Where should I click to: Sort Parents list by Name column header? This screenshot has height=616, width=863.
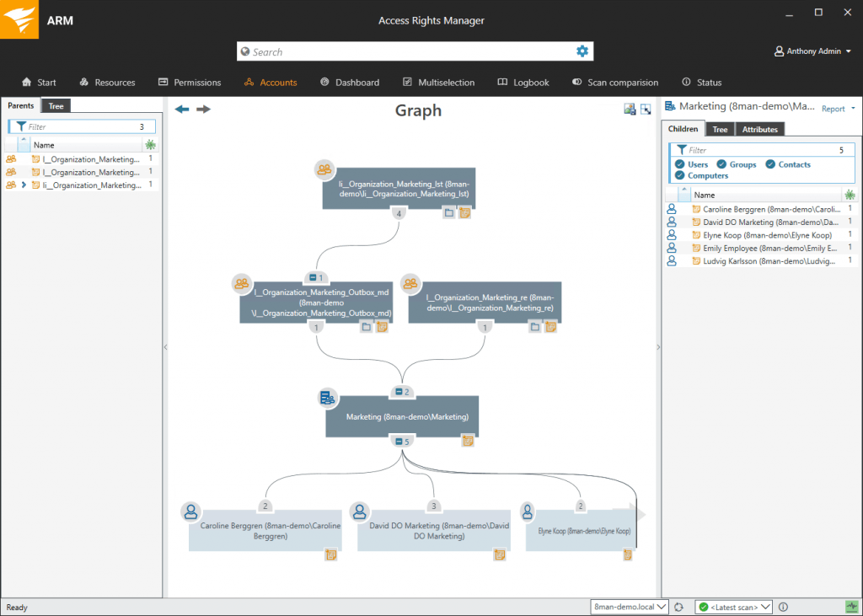click(86, 145)
